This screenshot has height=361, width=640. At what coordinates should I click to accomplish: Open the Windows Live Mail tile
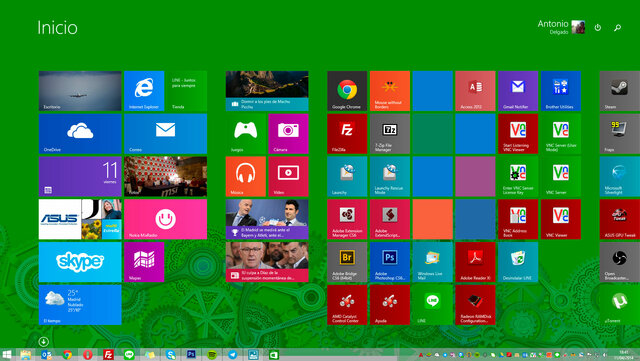pyautogui.click(x=433, y=262)
